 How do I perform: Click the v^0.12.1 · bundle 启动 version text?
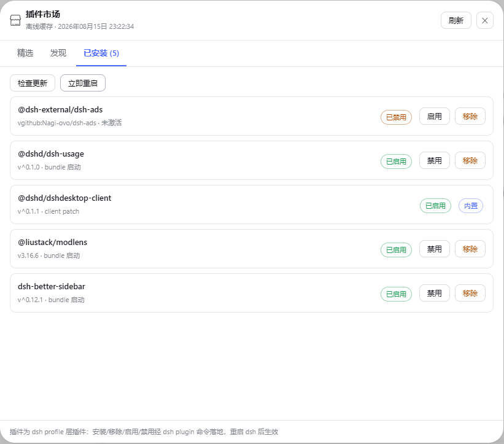51,300
